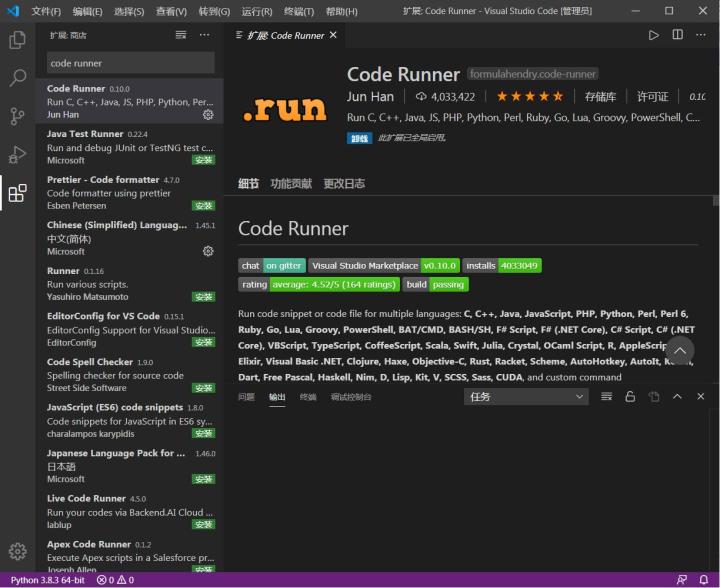
Task: Clear the output panel
Action: [606, 396]
